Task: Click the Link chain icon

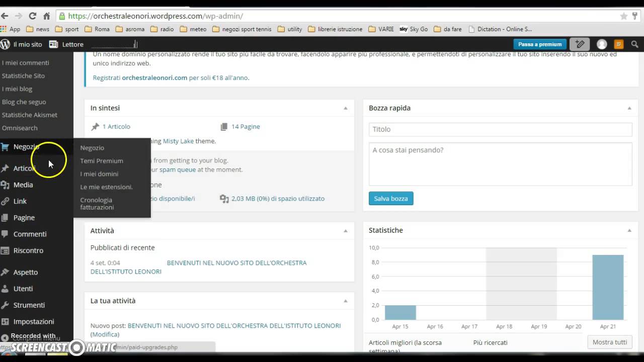Action: click(x=5, y=201)
